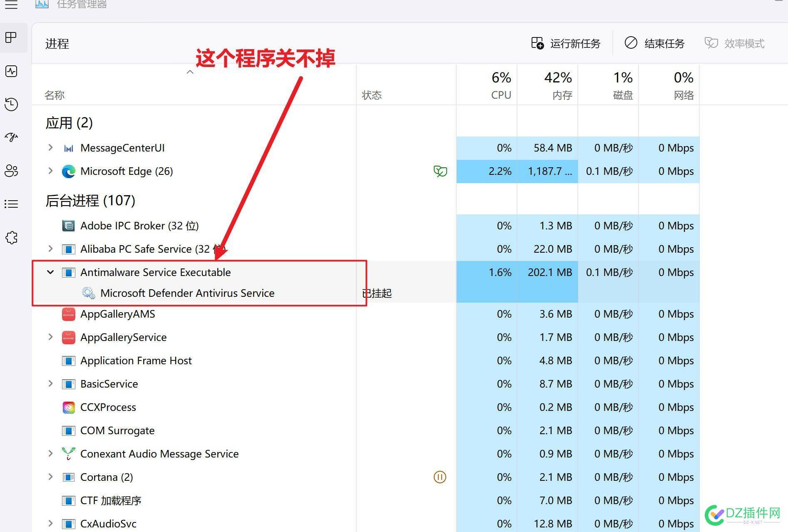Click the AppGalleryService Huawei icon

pos(69,337)
